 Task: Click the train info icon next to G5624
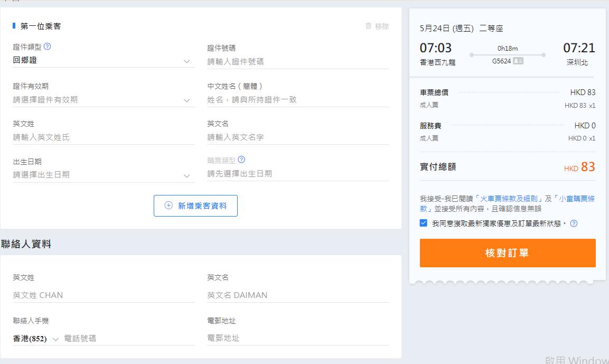point(518,61)
